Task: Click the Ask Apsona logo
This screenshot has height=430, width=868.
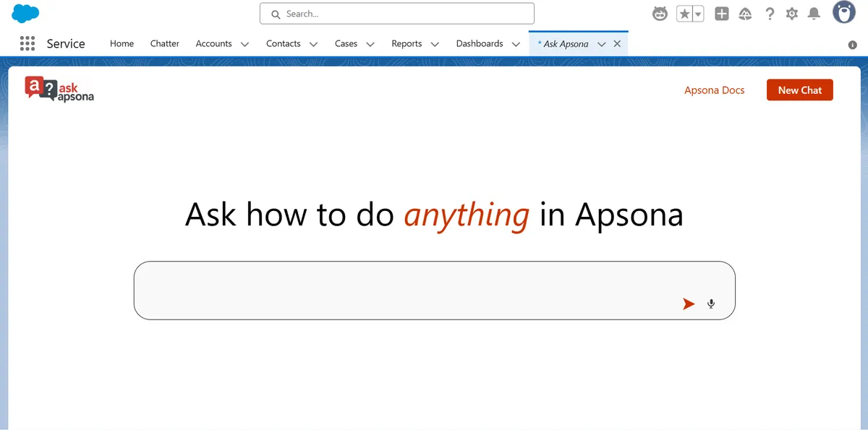Action: [x=59, y=90]
